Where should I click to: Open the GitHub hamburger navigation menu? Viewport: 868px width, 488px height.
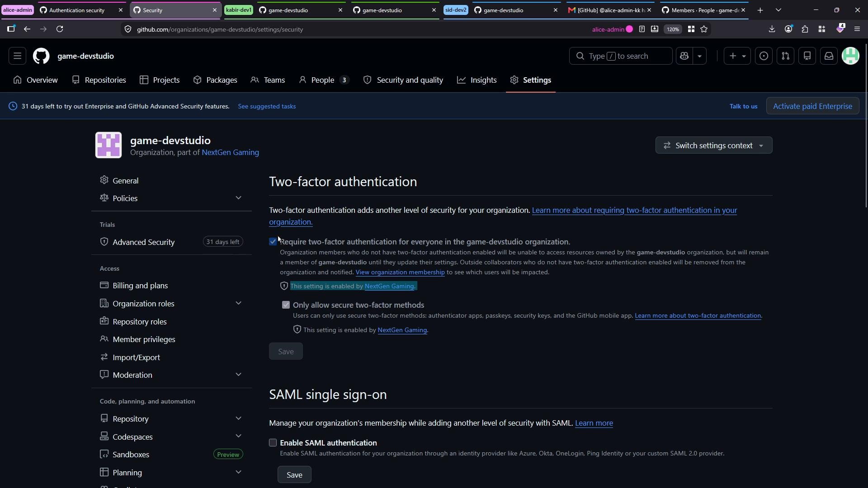pyautogui.click(x=17, y=56)
